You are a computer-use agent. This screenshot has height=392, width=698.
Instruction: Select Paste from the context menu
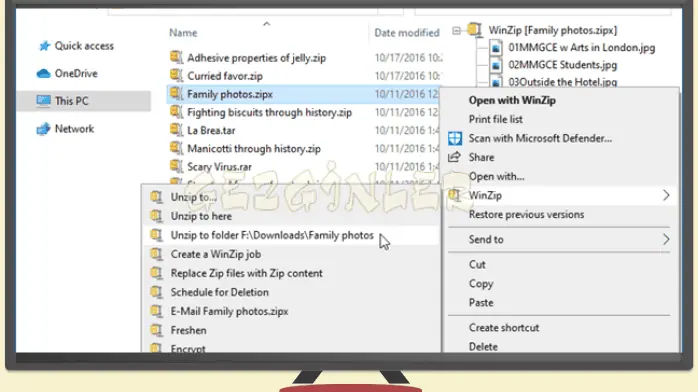tap(481, 303)
